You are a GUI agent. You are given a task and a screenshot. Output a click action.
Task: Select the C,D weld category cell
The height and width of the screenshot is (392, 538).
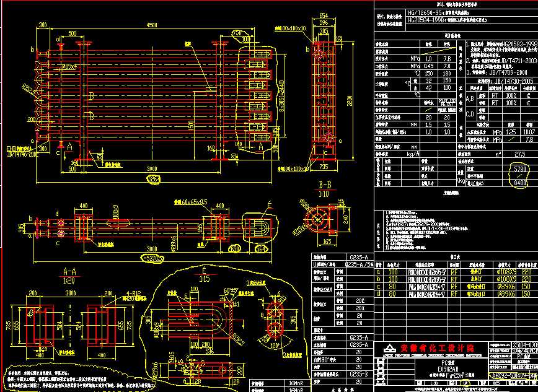coord(470,114)
